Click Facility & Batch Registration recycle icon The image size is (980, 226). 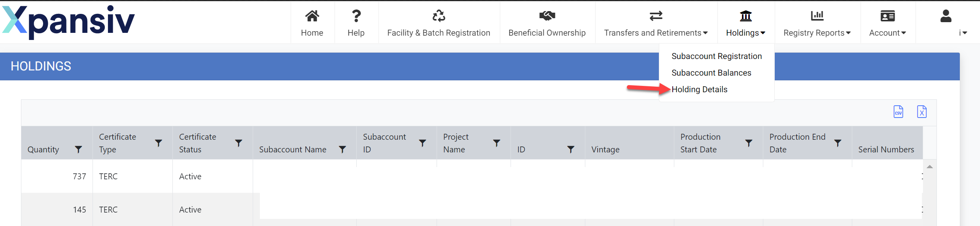pos(439,16)
